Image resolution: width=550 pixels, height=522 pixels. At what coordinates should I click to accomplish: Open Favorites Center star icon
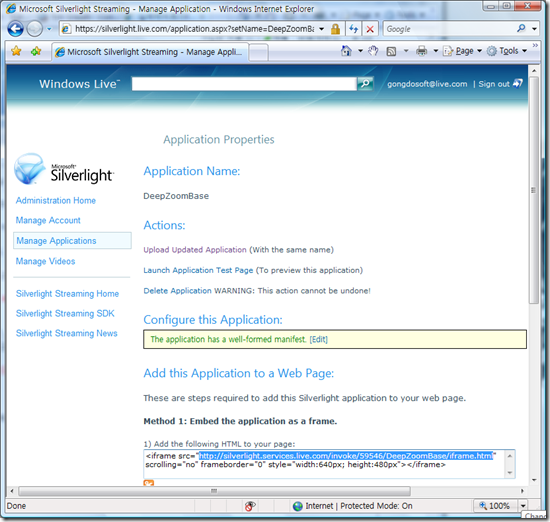click(x=16, y=51)
